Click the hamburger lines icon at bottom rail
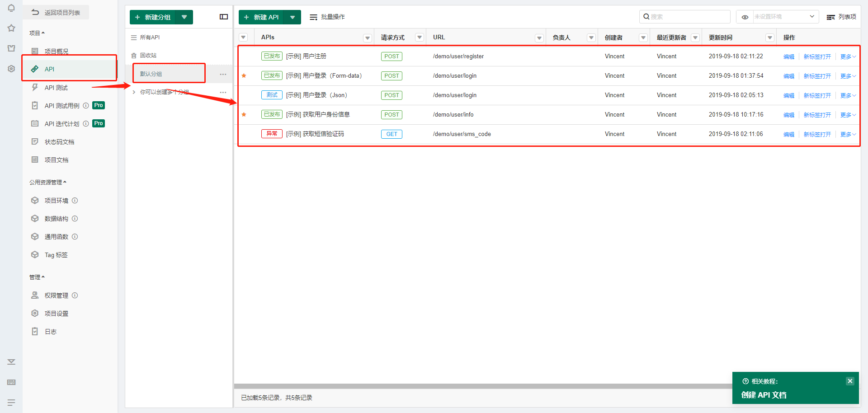Image resolution: width=868 pixels, height=413 pixels. click(x=11, y=402)
